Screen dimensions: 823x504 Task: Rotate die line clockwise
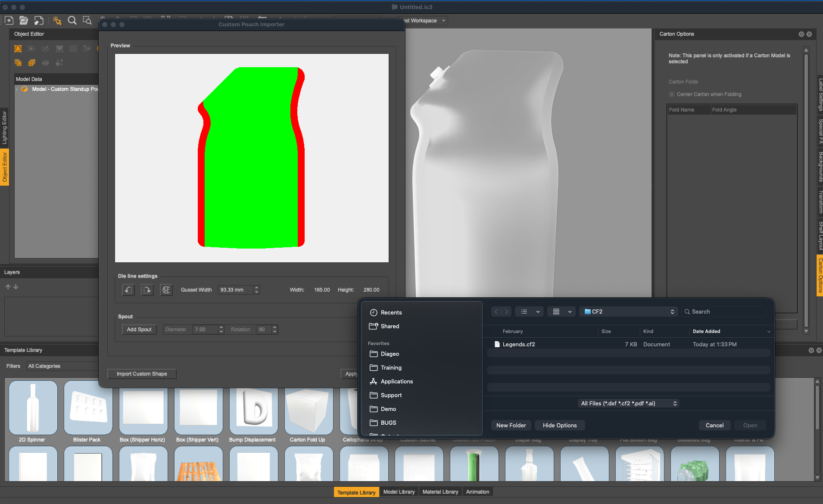coord(147,290)
